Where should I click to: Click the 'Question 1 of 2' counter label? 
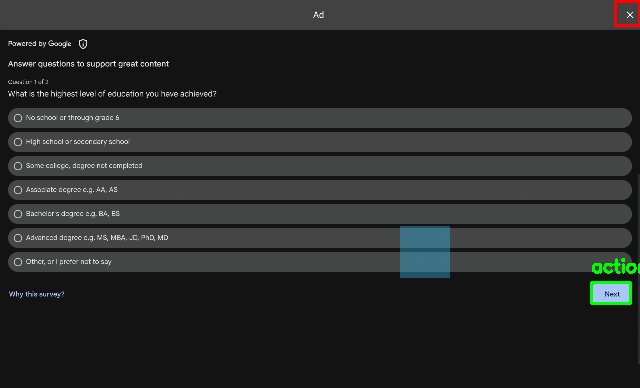pyautogui.click(x=28, y=82)
